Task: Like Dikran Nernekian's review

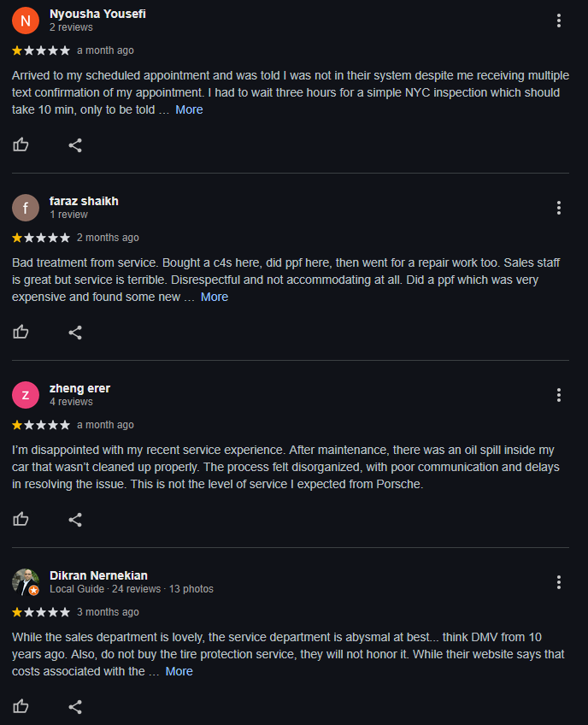Action: 21,706
